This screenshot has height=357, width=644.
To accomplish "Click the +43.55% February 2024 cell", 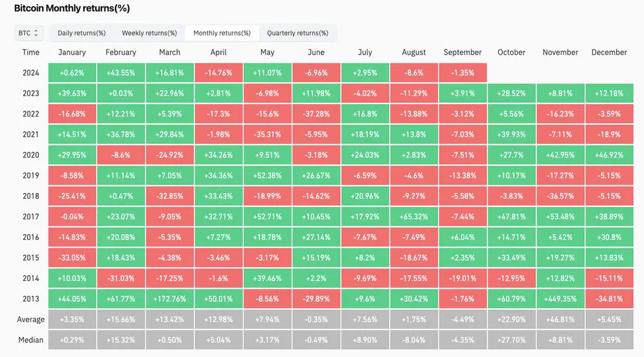I will [x=121, y=73].
